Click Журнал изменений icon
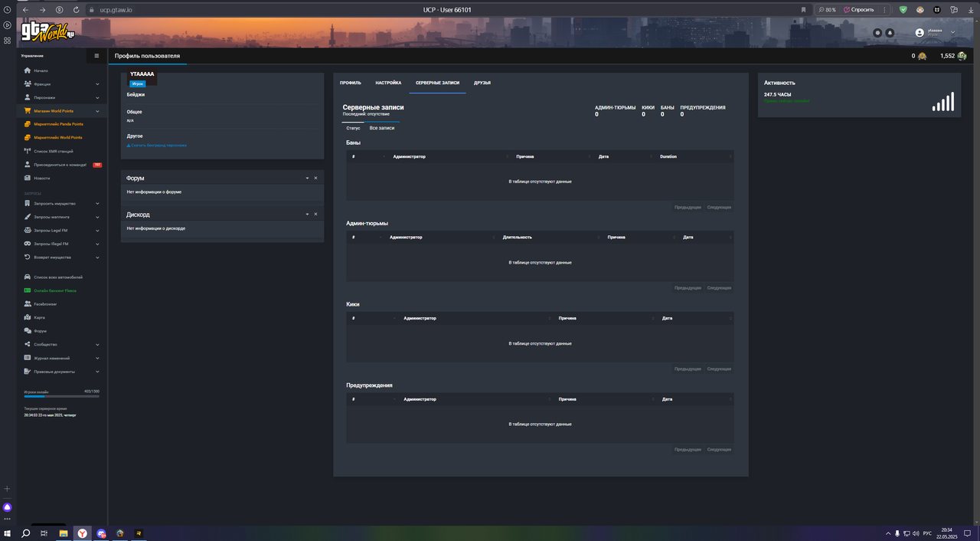 pyautogui.click(x=28, y=358)
